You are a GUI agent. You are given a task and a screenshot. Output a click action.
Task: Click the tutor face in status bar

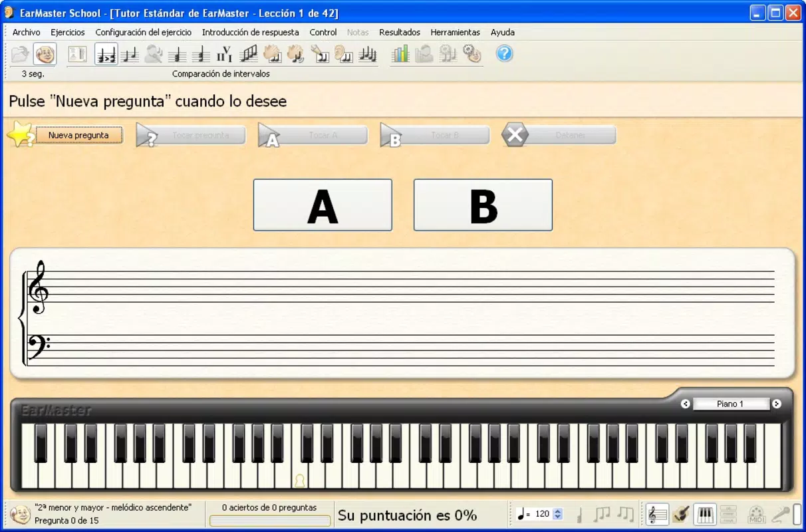click(21, 515)
